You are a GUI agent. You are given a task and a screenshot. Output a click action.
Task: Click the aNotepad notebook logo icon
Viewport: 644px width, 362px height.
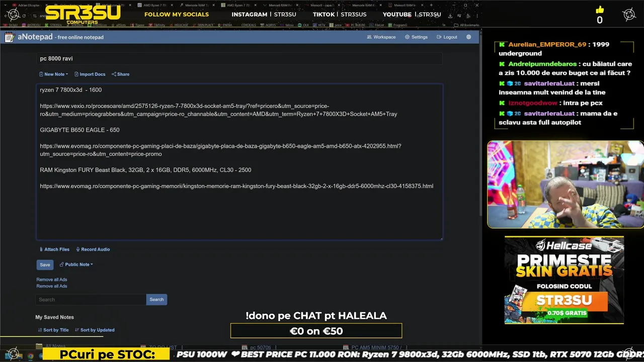coord(9,37)
